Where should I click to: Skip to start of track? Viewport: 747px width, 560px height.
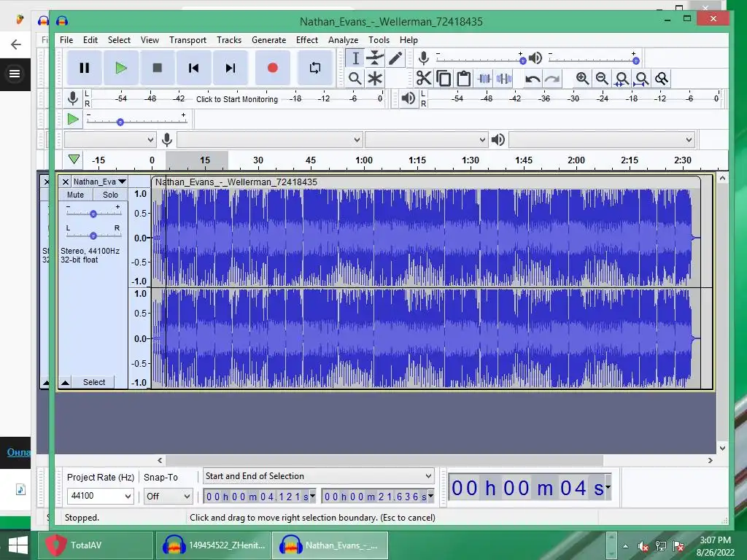(193, 68)
